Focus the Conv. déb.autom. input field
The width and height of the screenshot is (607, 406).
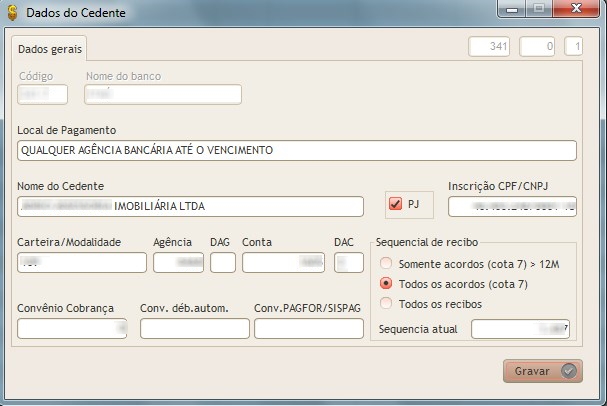click(x=194, y=328)
